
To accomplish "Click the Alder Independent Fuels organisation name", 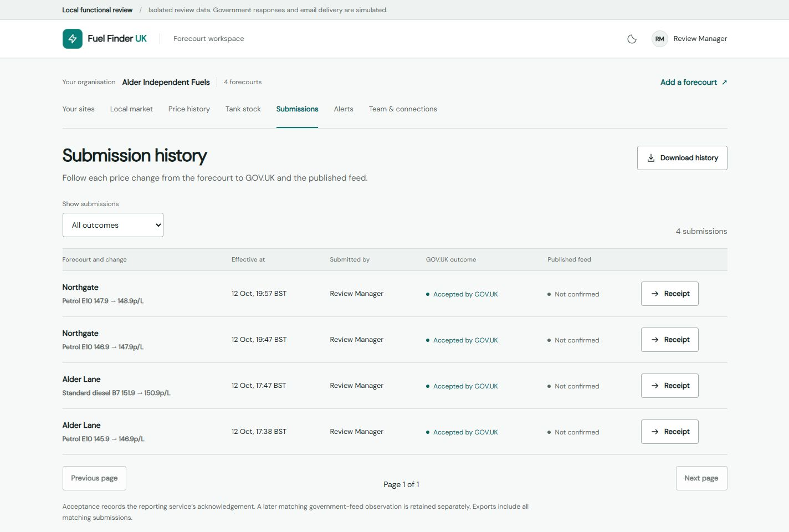I will point(166,82).
